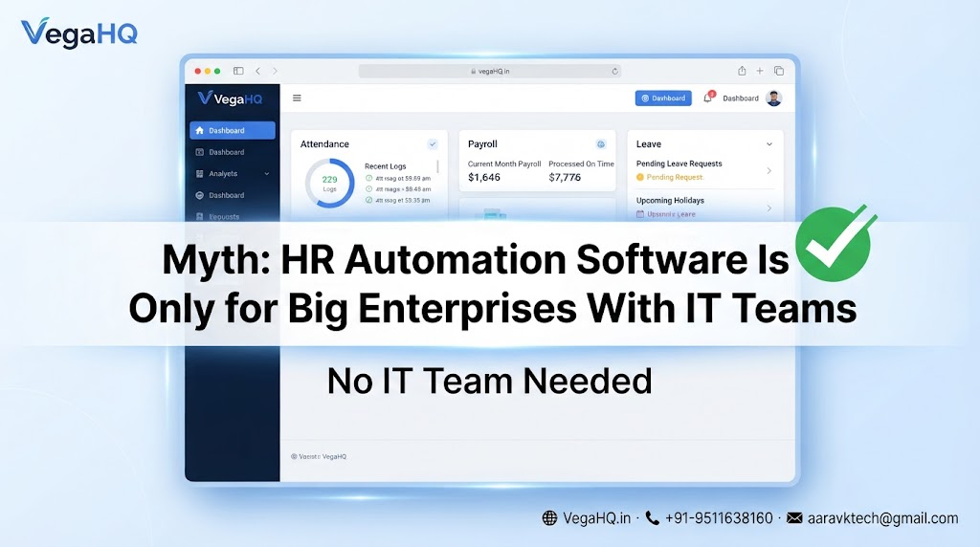This screenshot has width=980, height=547.
Task: Click the Payroll card title
Action: pyautogui.click(x=482, y=144)
